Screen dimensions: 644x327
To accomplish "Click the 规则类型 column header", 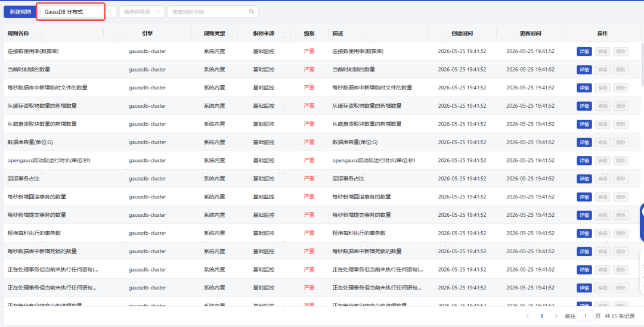I will click(215, 33).
